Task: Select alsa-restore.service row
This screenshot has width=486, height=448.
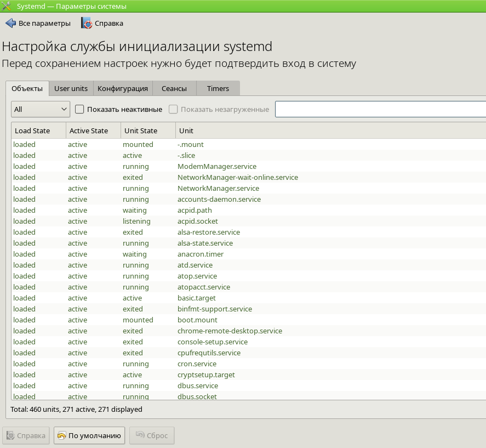Action: click(249, 232)
